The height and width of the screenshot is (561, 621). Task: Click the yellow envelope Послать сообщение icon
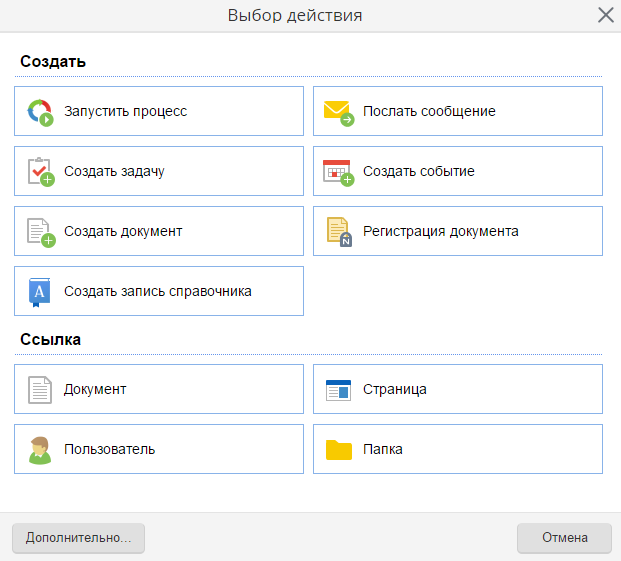click(x=339, y=113)
